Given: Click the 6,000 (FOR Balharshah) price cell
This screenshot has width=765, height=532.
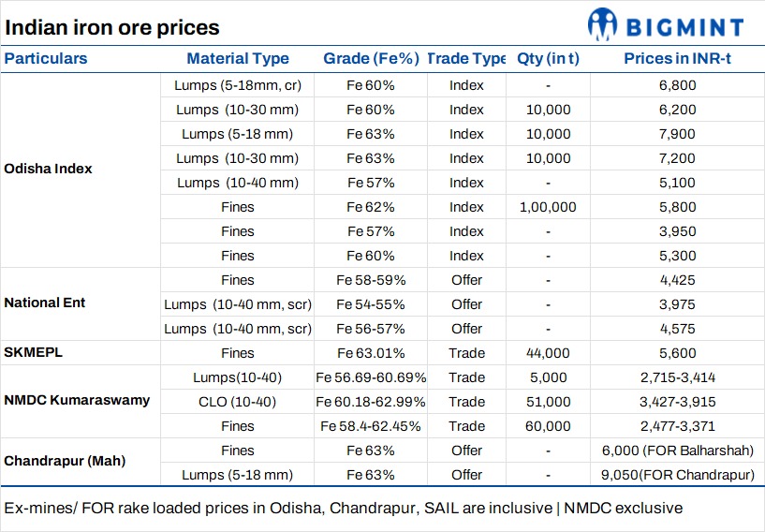Looking at the screenshot, I should (x=678, y=450).
